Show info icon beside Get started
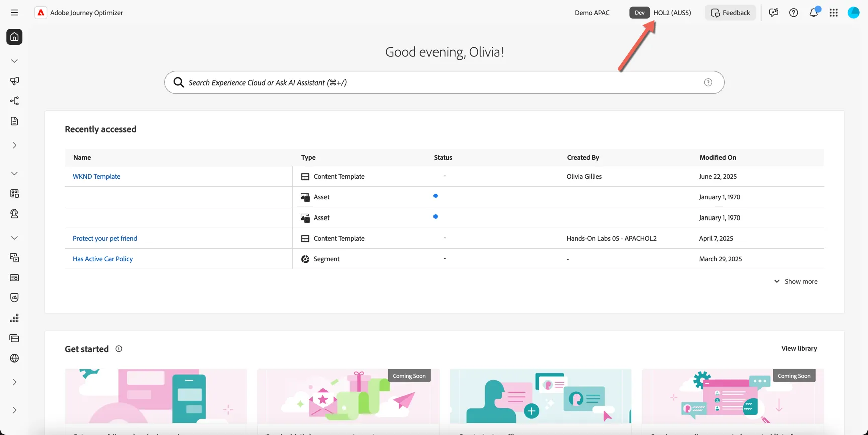 [x=119, y=349]
